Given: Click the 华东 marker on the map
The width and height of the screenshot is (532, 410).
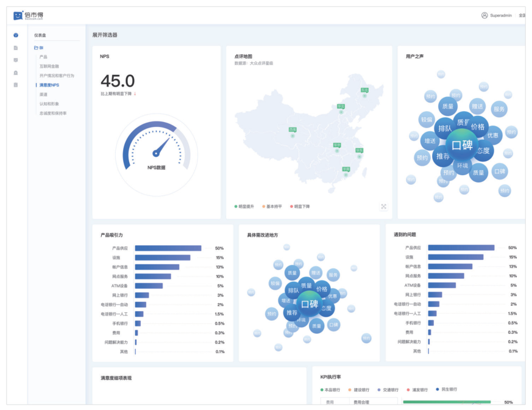Looking at the screenshot, I should click(x=360, y=150).
